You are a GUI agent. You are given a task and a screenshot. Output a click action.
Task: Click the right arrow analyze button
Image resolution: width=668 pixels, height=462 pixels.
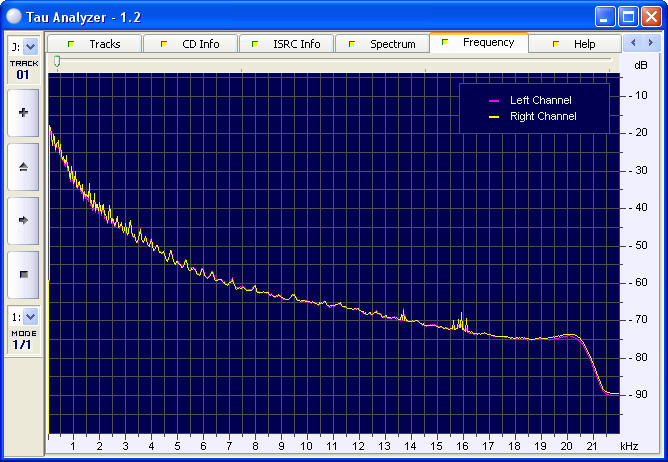pyautogui.click(x=23, y=220)
